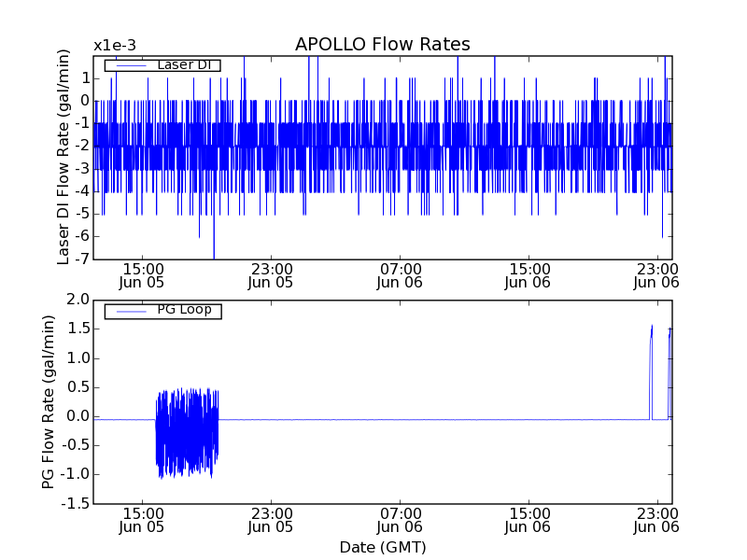Viewport: 747px width, 560px height.
Task: Click the blue line sample in PG Loop legend
Action: [x=131, y=312]
